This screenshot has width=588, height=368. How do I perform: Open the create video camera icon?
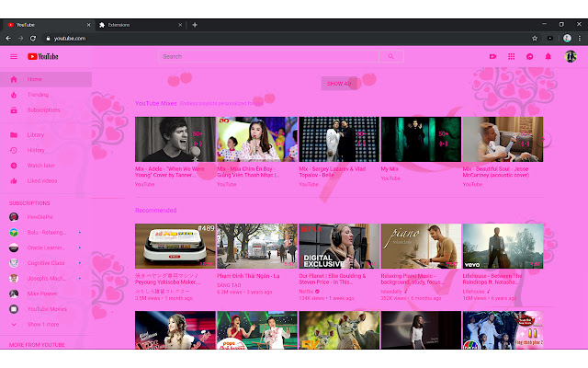tap(493, 56)
